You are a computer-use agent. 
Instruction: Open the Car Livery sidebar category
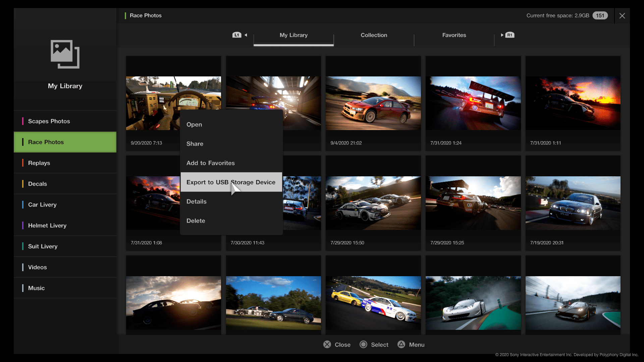[65, 204]
